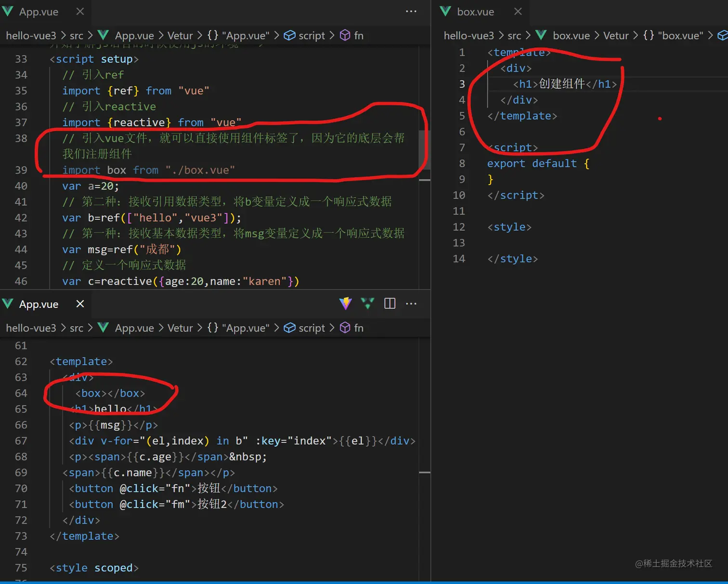This screenshot has height=584, width=728.
Task: Click the '// 引入reactive' comment line
Action: (x=109, y=106)
